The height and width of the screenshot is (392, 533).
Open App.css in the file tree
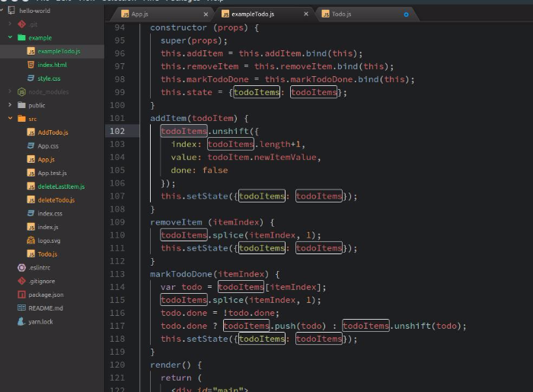click(x=48, y=145)
